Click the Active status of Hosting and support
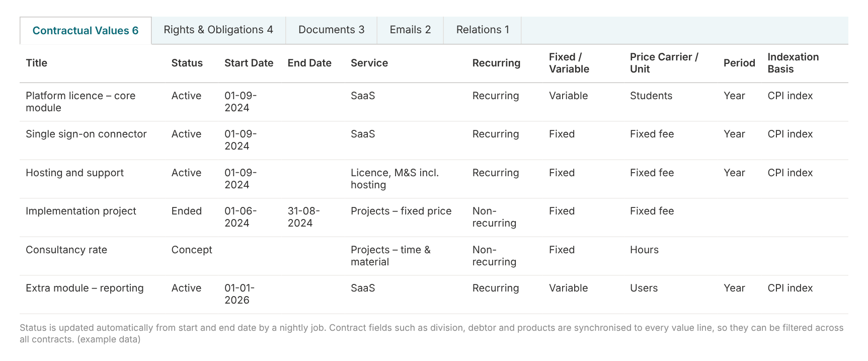 (x=186, y=173)
